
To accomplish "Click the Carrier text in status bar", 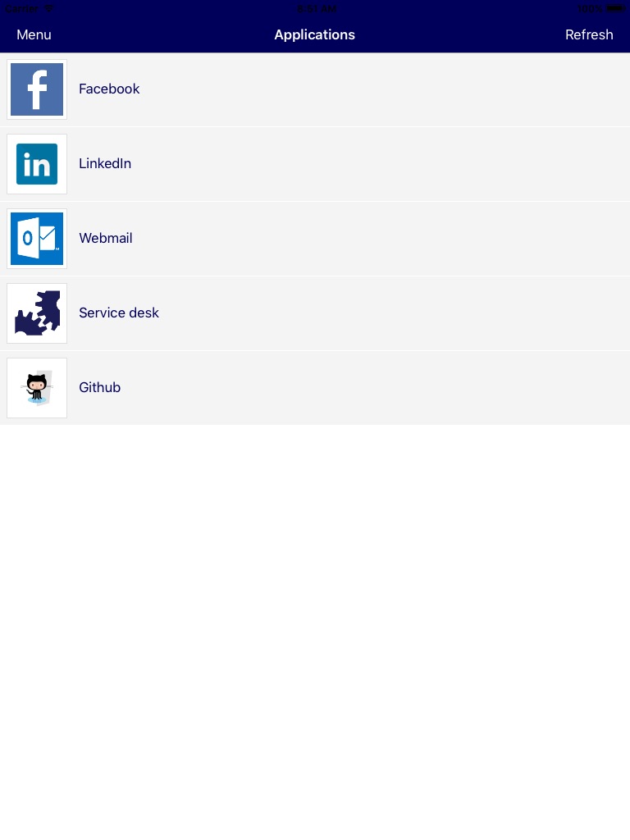I will click(x=21, y=8).
